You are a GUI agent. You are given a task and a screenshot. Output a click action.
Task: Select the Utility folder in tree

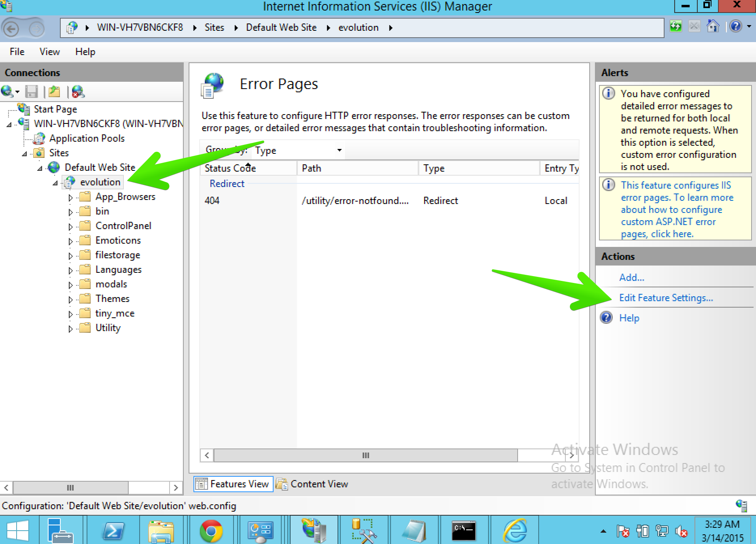tap(108, 328)
